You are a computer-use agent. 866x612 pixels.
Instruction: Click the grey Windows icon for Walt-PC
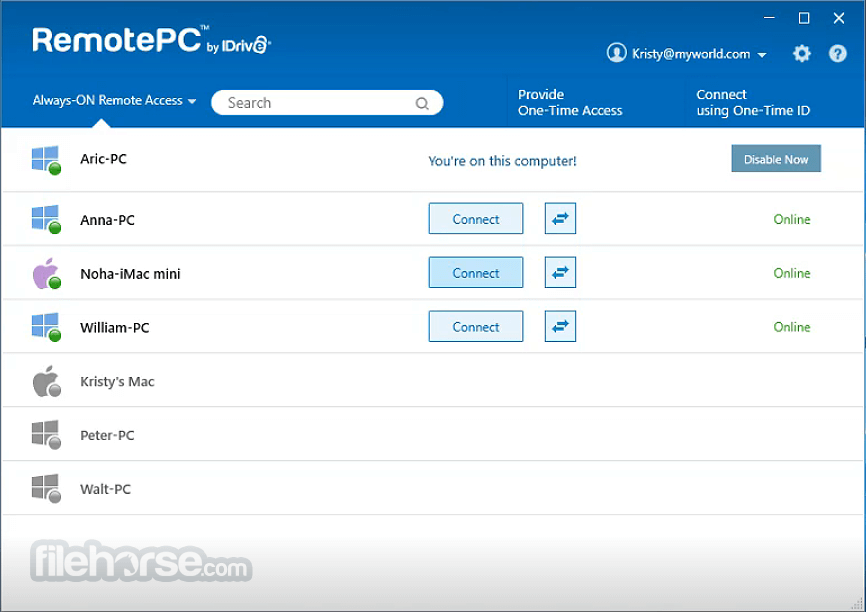(46, 488)
